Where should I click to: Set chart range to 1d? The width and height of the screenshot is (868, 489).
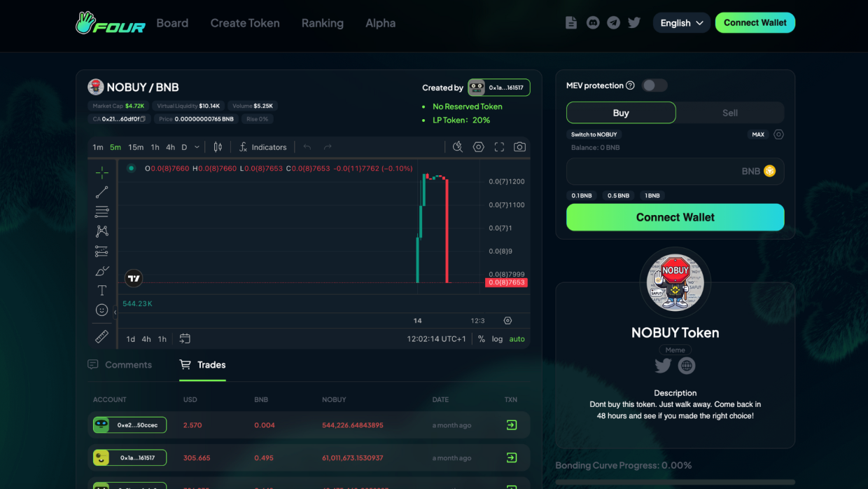coord(131,339)
